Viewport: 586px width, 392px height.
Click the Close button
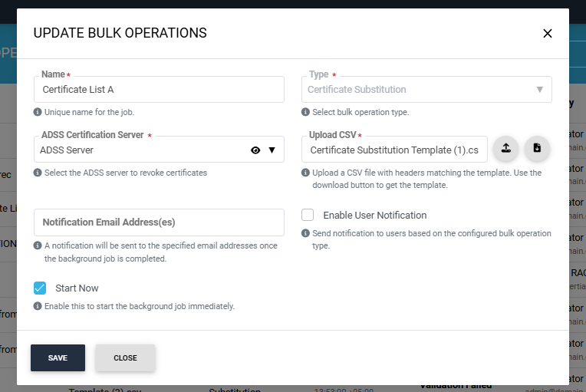tap(125, 358)
